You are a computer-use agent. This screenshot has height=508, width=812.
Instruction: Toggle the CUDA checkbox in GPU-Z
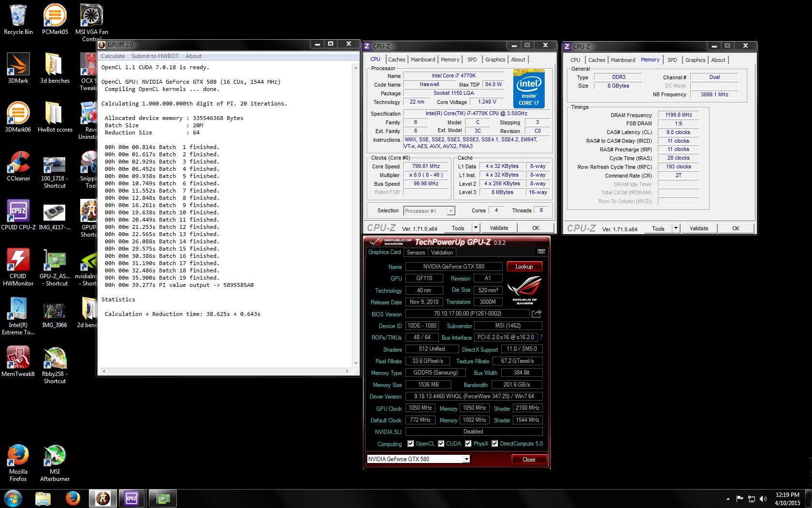(441, 444)
